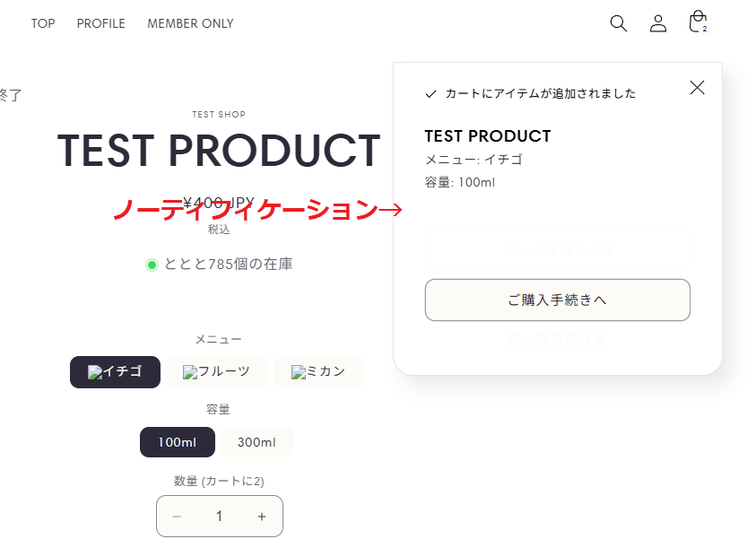Image resolution: width=756 pixels, height=539 pixels.
Task: Choose the 300ml capacity option
Action: coord(256,442)
